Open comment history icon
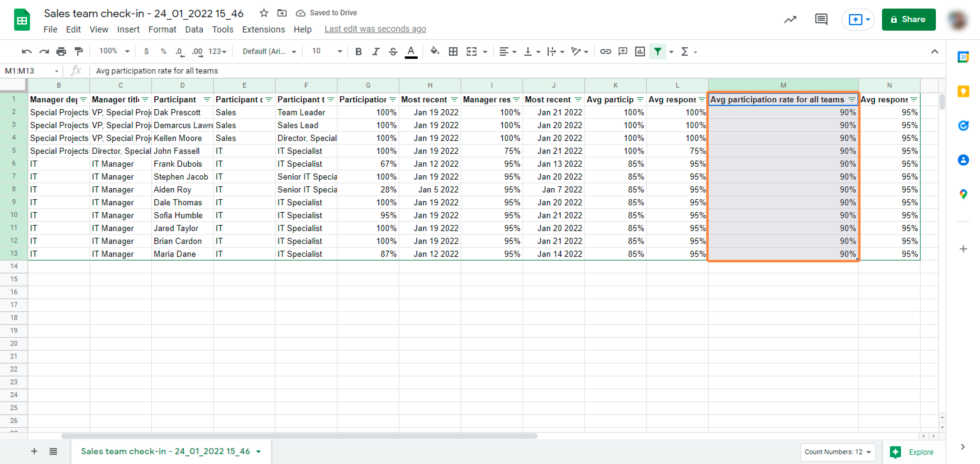Image resolution: width=980 pixels, height=464 pixels. (x=821, y=19)
